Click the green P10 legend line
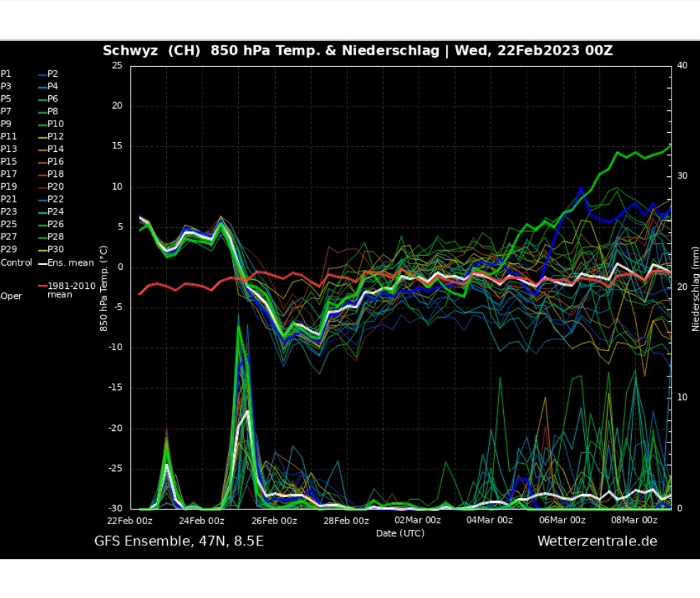700x598 pixels. (x=43, y=124)
